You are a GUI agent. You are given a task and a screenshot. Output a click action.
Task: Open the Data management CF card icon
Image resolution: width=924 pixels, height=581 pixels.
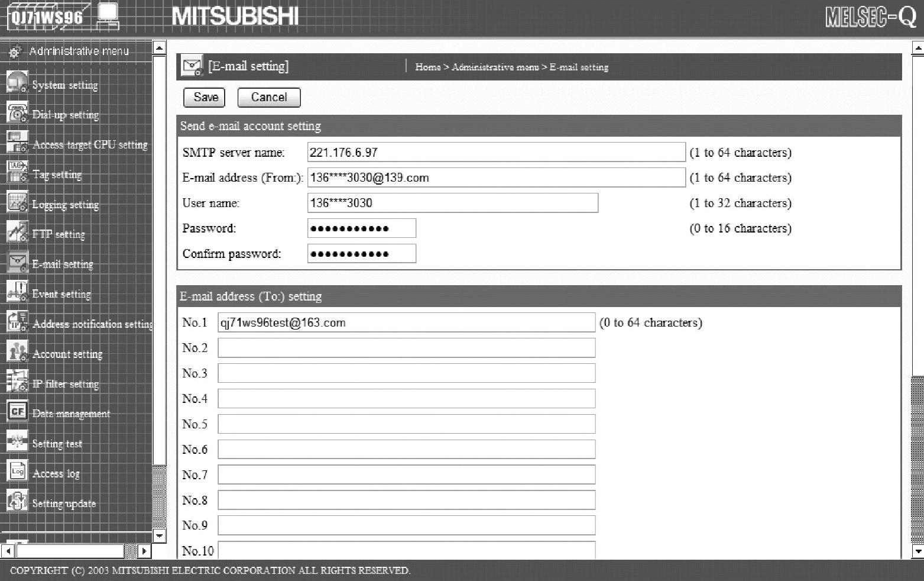[17, 411]
